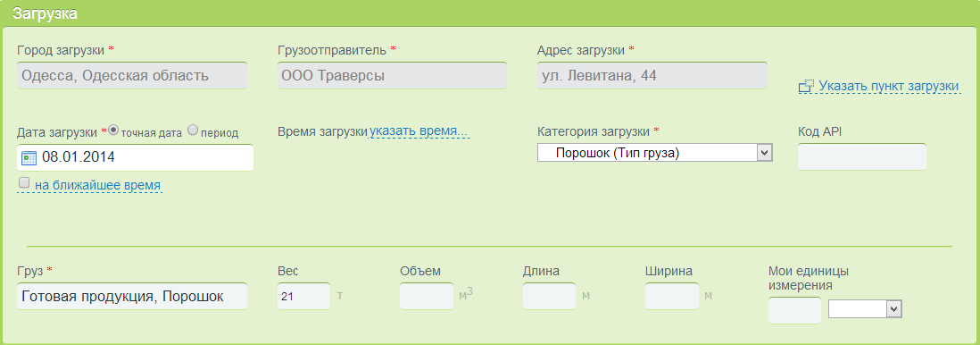Enable the "на ближайшее время" checkbox

(24, 183)
